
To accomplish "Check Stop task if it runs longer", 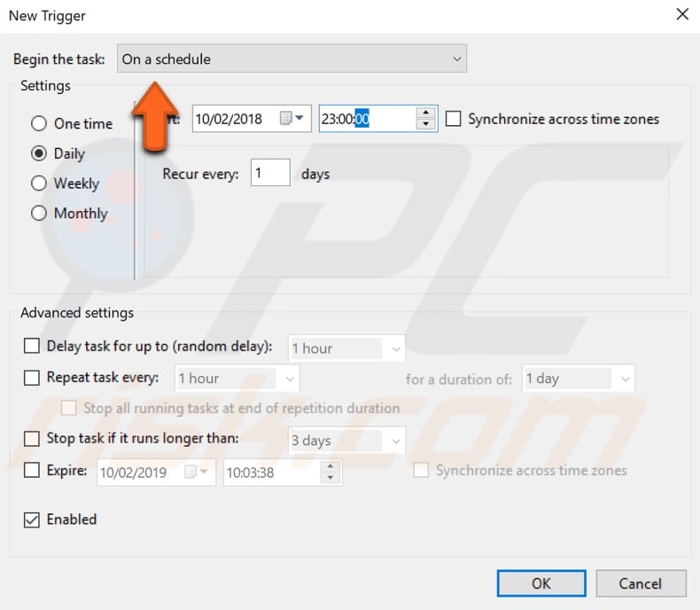I will [32, 438].
